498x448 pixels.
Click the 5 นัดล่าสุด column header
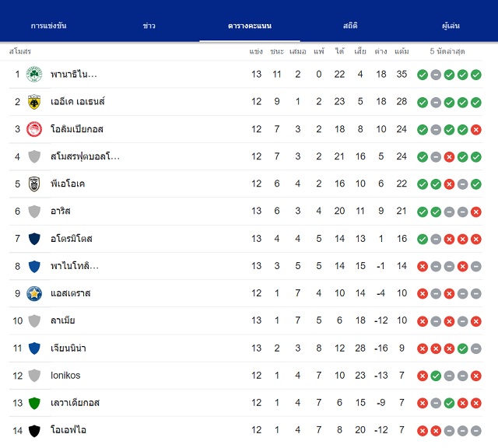coord(447,51)
